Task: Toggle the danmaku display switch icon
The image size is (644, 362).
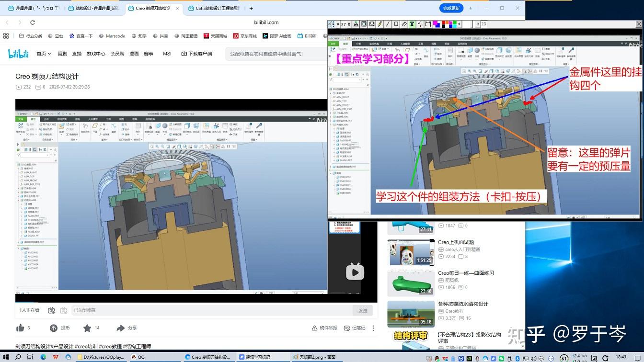Action: pos(51,310)
